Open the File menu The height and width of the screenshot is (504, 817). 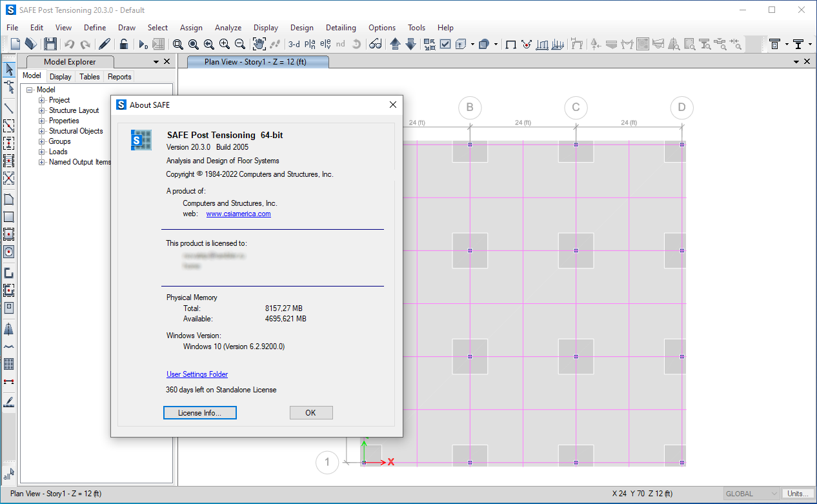tap(12, 28)
